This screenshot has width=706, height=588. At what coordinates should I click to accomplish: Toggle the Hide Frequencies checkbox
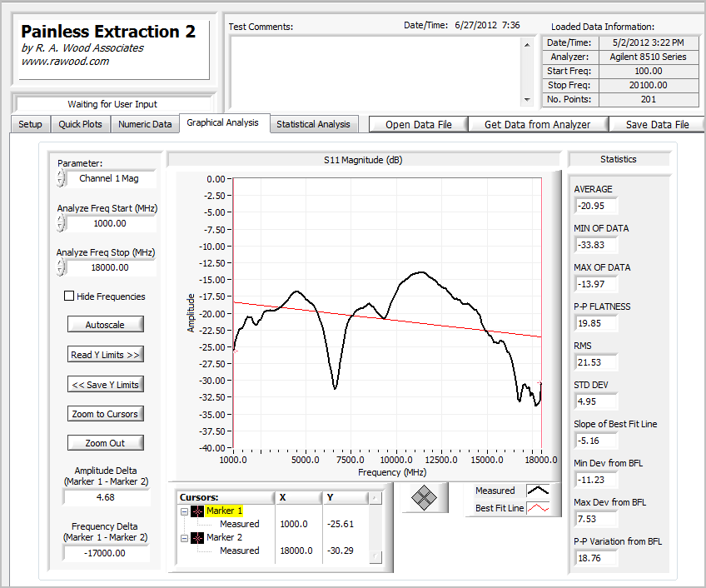[x=69, y=296]
